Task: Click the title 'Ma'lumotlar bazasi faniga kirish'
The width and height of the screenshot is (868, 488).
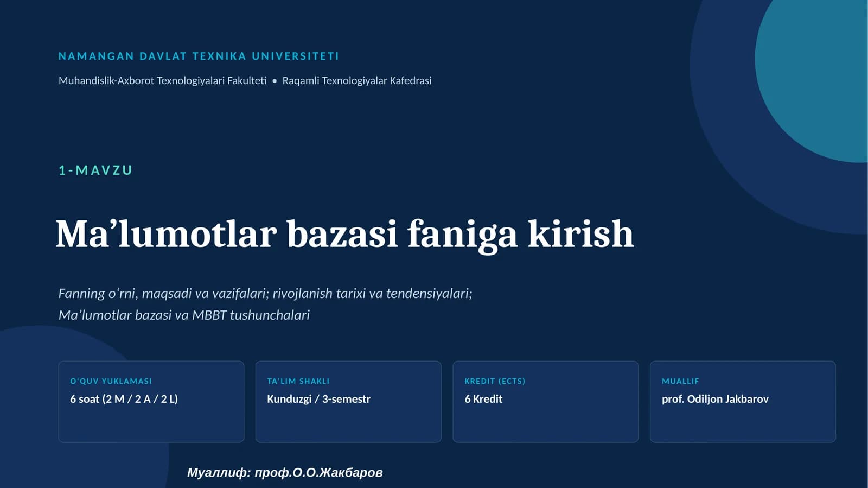Action: [345, 235]
